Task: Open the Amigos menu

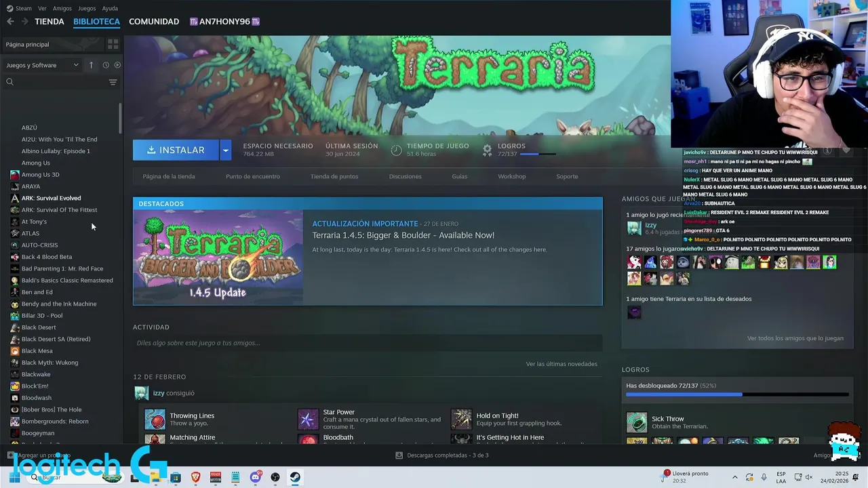Action: [x=62, y=8]
